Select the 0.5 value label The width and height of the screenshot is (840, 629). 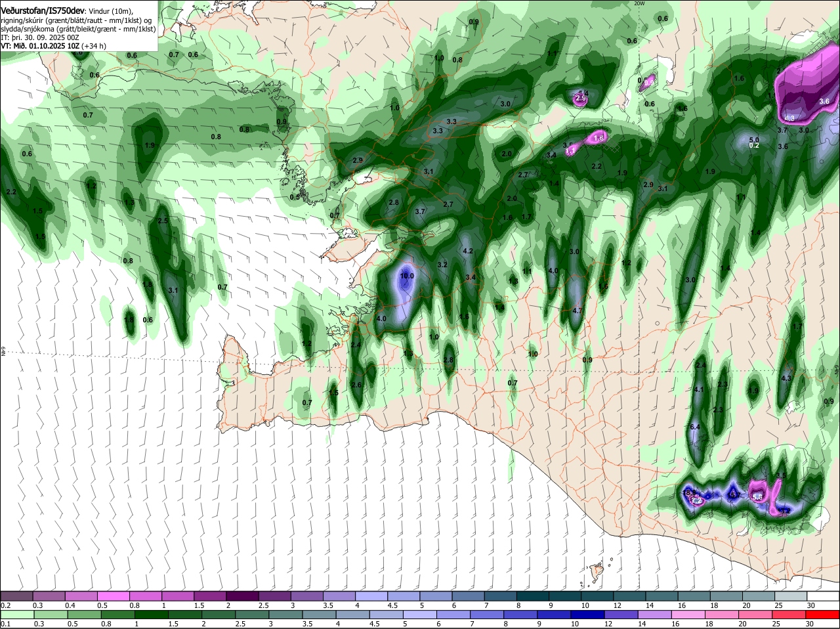coord(295,197)
